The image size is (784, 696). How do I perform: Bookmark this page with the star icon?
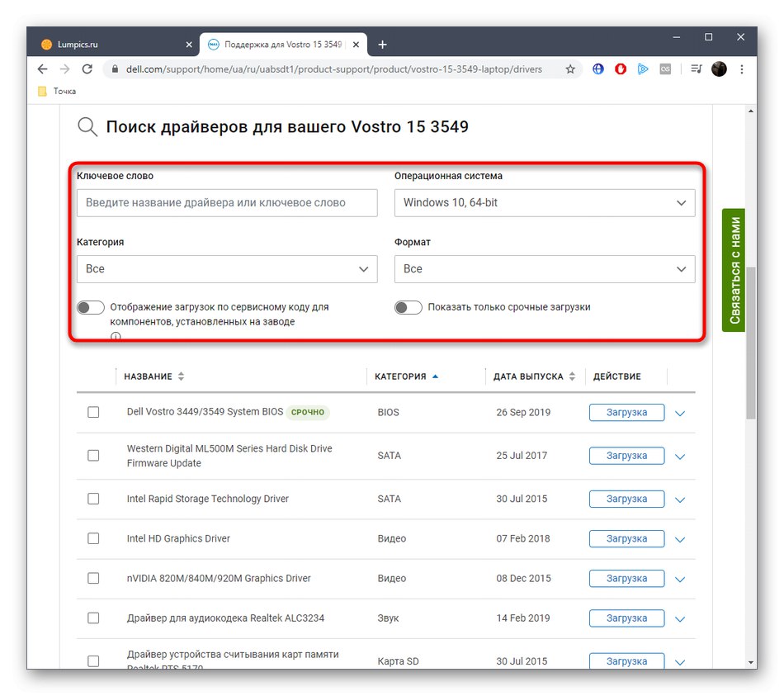pos(570,69)
